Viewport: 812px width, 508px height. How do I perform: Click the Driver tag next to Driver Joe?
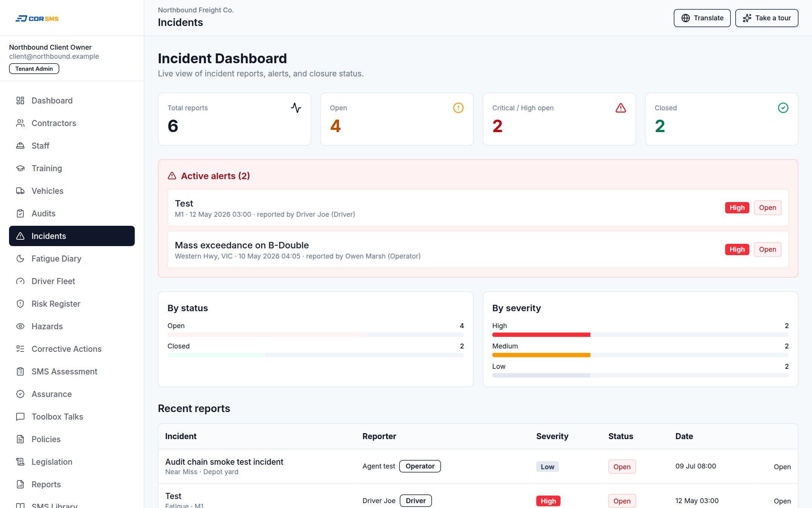point(415,500)
